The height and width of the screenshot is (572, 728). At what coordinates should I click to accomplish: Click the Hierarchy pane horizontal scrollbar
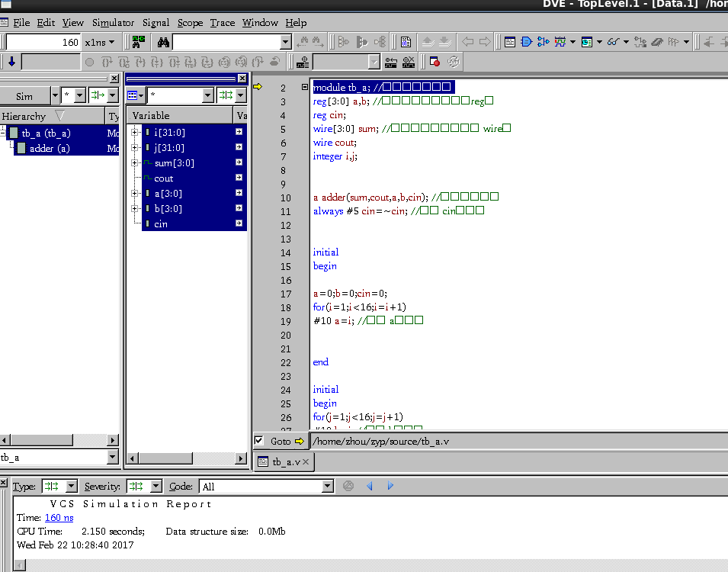pos(59,439)
